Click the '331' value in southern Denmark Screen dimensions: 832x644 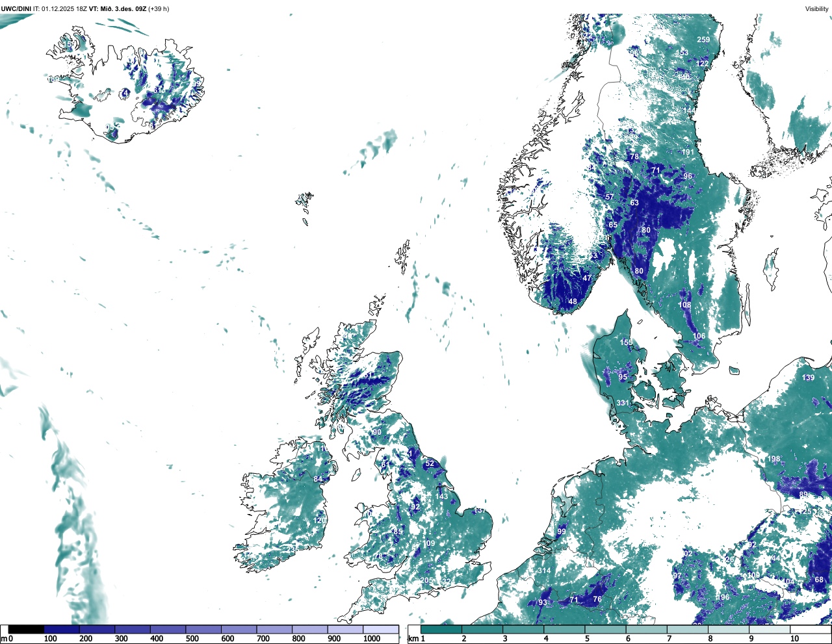click(623, 403)
